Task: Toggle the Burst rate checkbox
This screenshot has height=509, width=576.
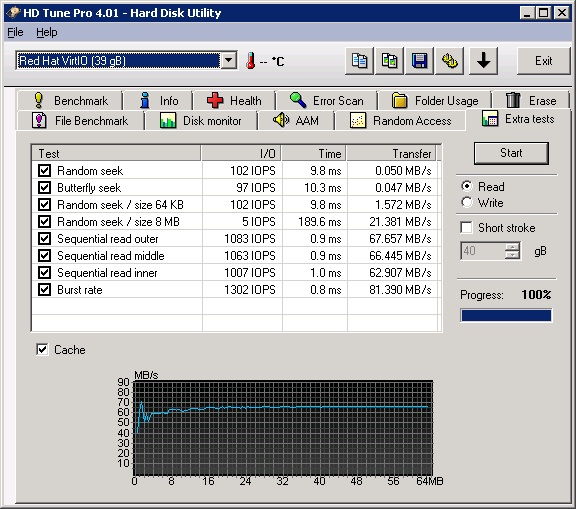Action: [44, 290]
